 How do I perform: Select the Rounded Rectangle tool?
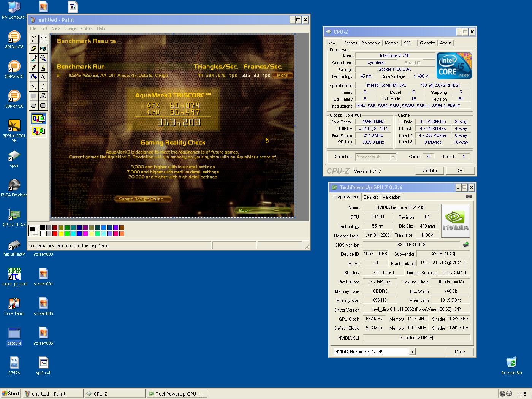pos(43,106)
